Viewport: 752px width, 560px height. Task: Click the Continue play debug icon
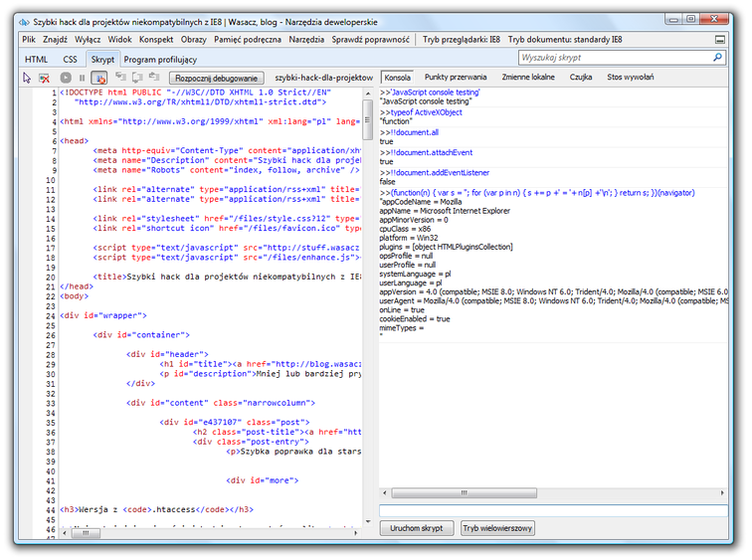66,78
